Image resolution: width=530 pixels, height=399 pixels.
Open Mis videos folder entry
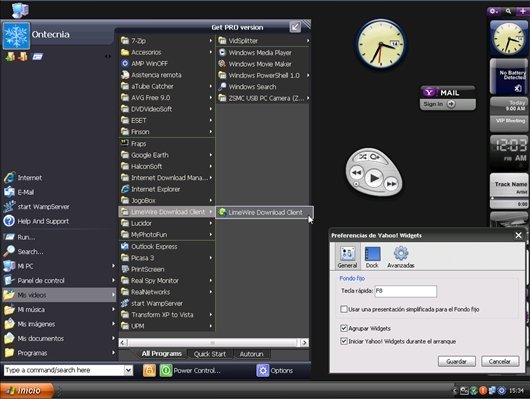[59, 295]
